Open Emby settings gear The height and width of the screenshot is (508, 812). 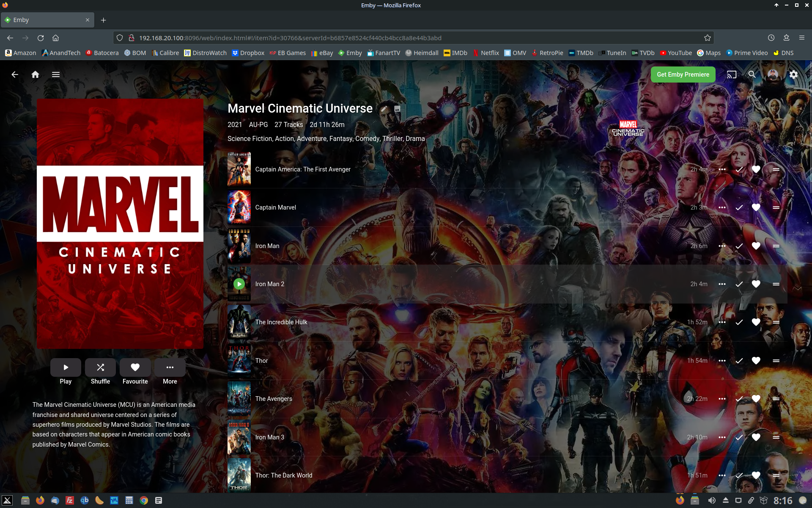[x=793, y=75]
